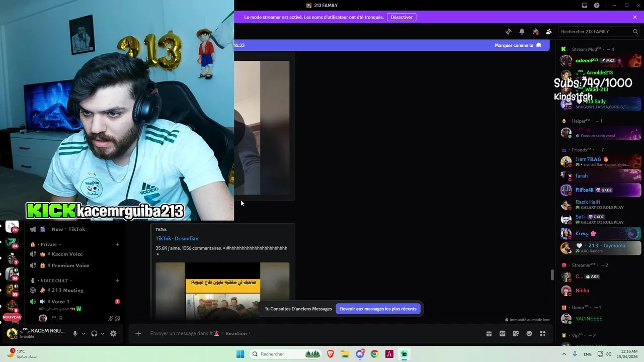644x362 pixels.
Task: Open member !iam7RAG profile
Action: click(601, 161)
